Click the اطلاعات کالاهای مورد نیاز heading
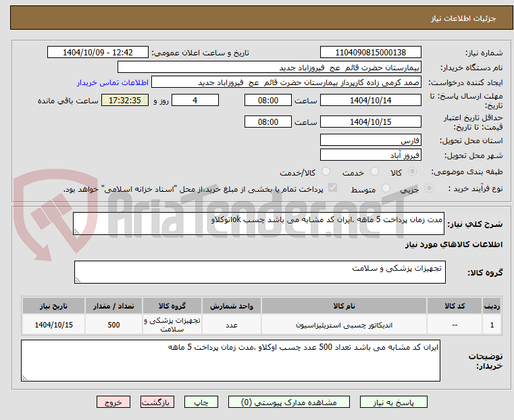 tap(454, 244)
